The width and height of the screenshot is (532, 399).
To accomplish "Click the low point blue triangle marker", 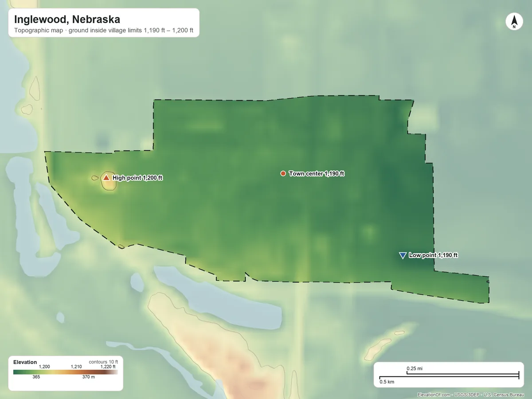I will [403, 255].
